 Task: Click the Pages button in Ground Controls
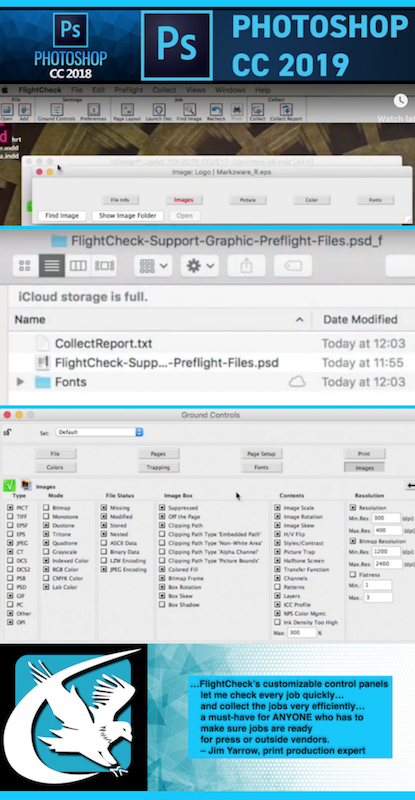pyautogui.click(x=158, y=454)
